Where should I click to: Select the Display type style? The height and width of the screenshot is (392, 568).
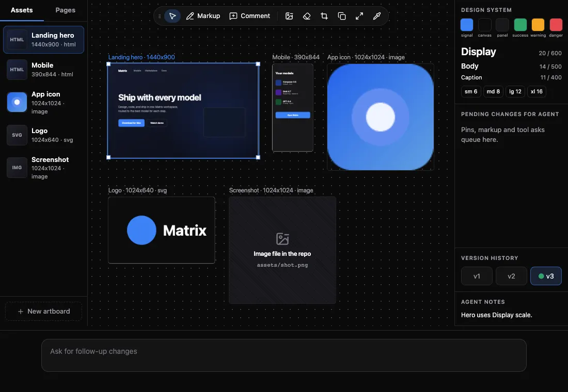[479, 52]
